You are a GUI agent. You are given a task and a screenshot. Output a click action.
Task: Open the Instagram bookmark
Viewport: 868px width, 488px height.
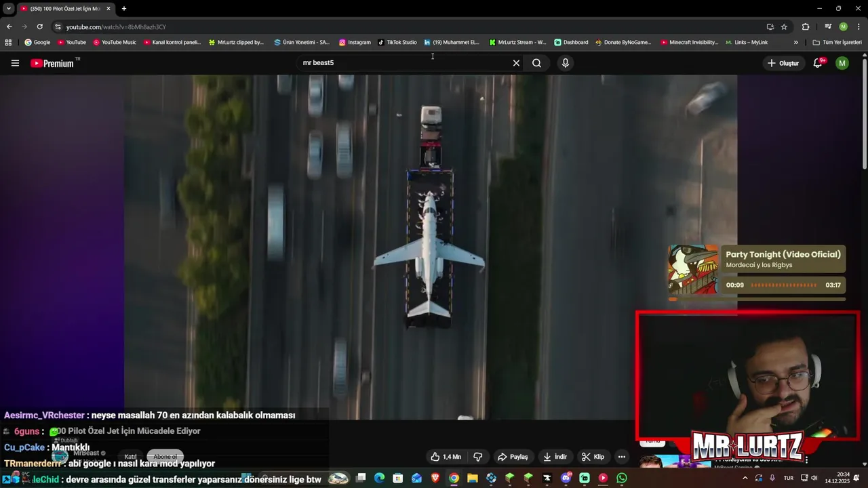(x=355, y=42)
